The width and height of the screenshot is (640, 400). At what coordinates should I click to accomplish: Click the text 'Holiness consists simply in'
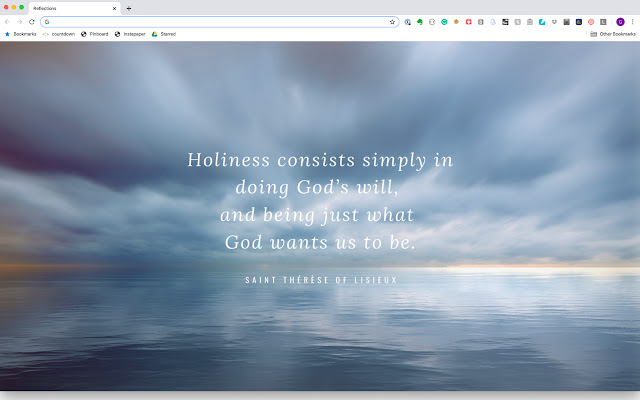point(320,160)
